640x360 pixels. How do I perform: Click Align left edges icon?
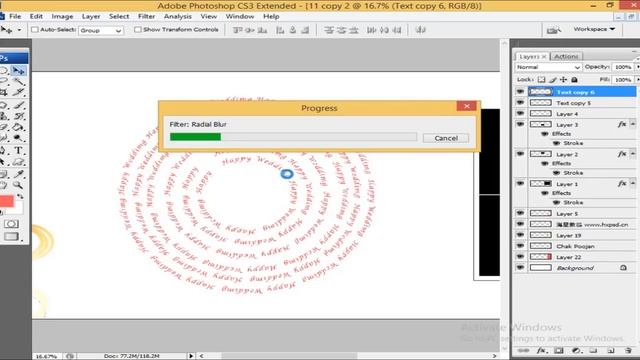280,30
